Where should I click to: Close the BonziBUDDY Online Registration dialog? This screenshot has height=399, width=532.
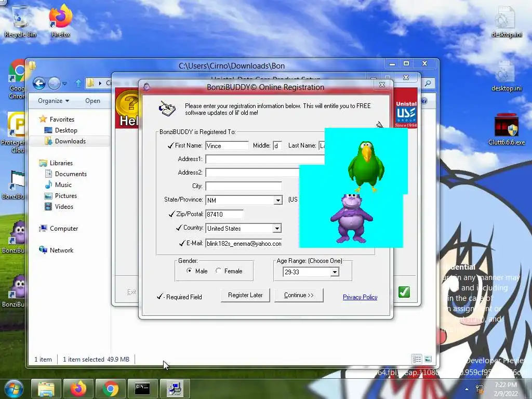click(x=382, y=85)
